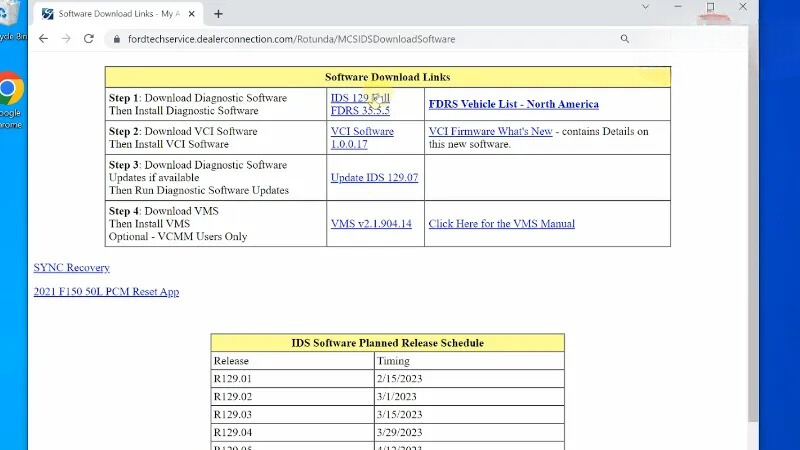Click the Release column header cell
Image resolution: width=800 pixels, height=450 pixels.
tap(292, 361)
